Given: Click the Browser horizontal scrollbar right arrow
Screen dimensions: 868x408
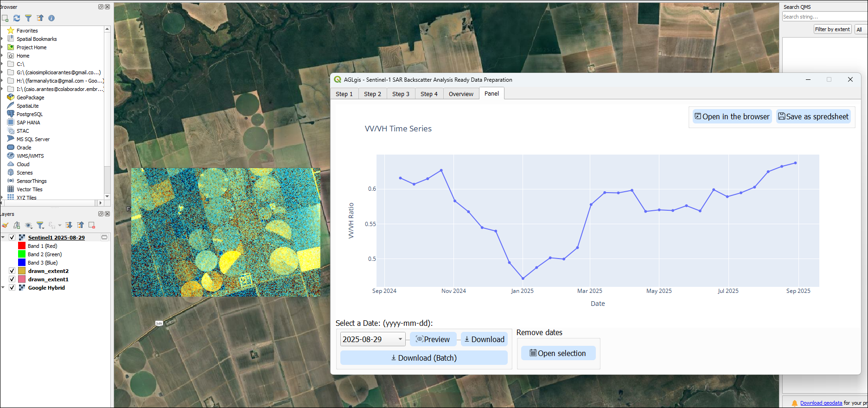Looking at the screenshot, I should [x=101, y=203].
